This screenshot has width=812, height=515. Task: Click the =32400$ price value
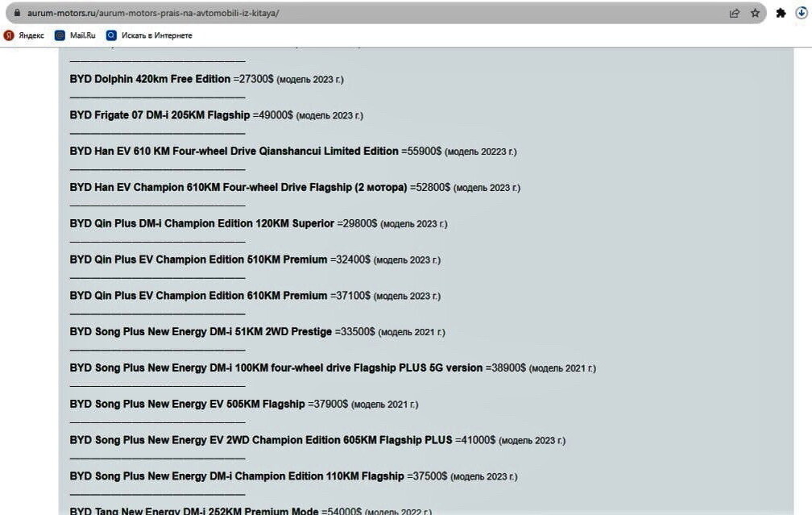(x=350, y=260)
